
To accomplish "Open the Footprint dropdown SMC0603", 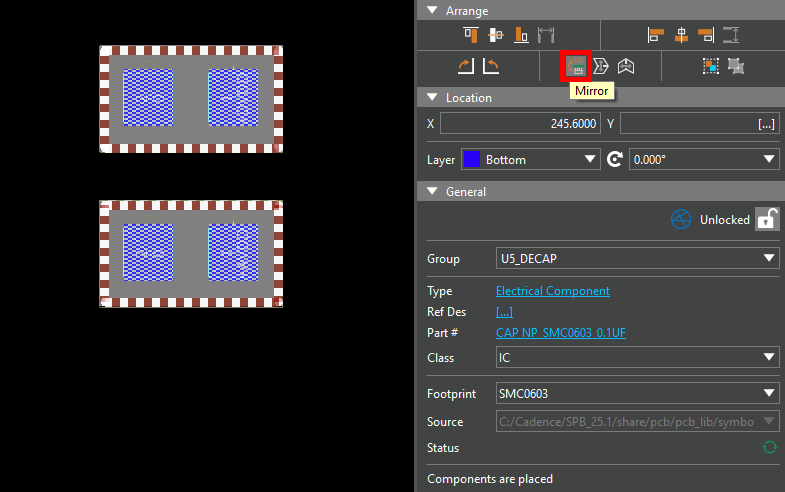I will [637, 393].
